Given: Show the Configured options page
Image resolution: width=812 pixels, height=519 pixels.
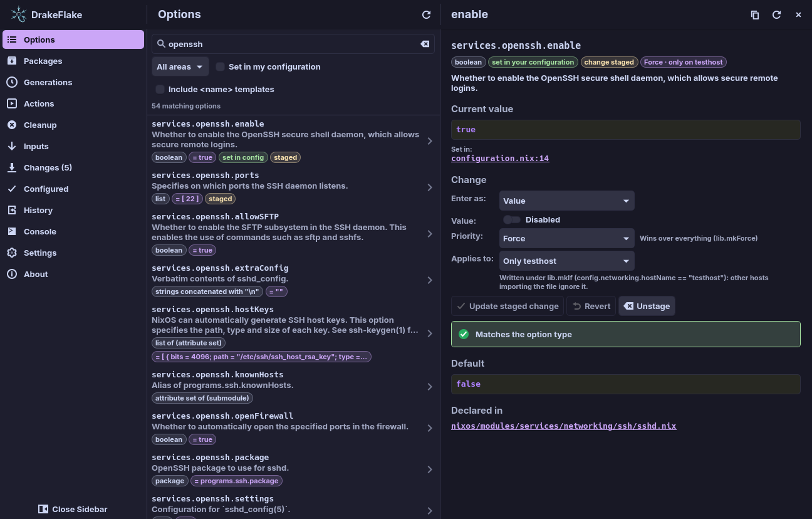Looking at the screenshot, I should (73, 189).
